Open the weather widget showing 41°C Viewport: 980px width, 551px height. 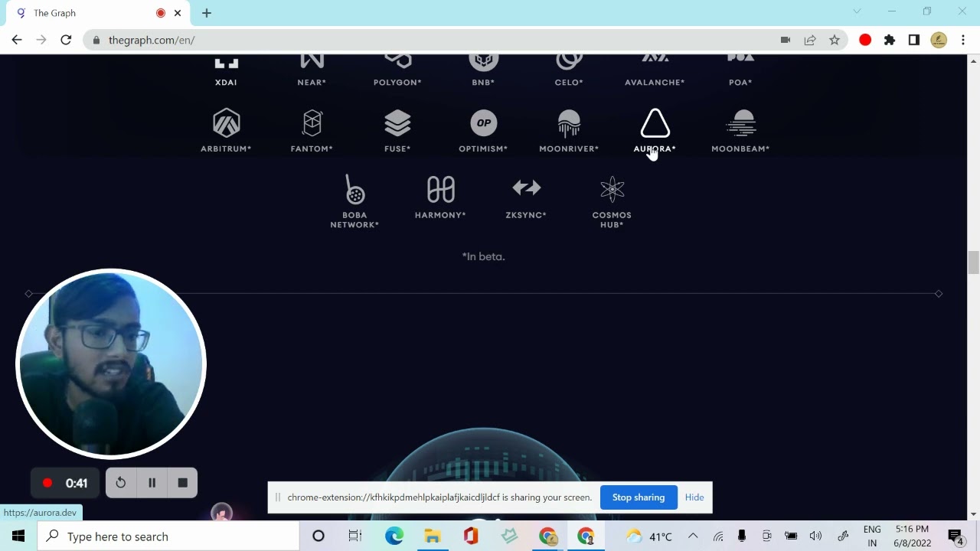[x=649, y=536]
